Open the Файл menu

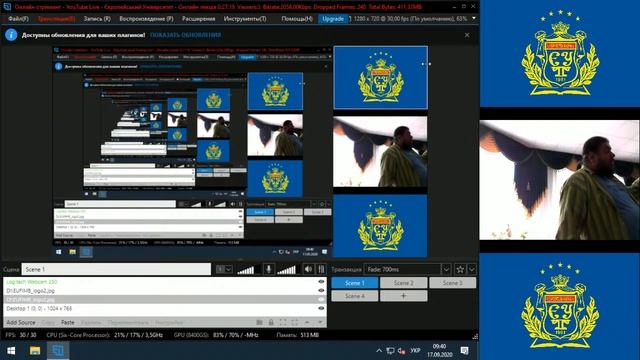click(x=18, y=19)
